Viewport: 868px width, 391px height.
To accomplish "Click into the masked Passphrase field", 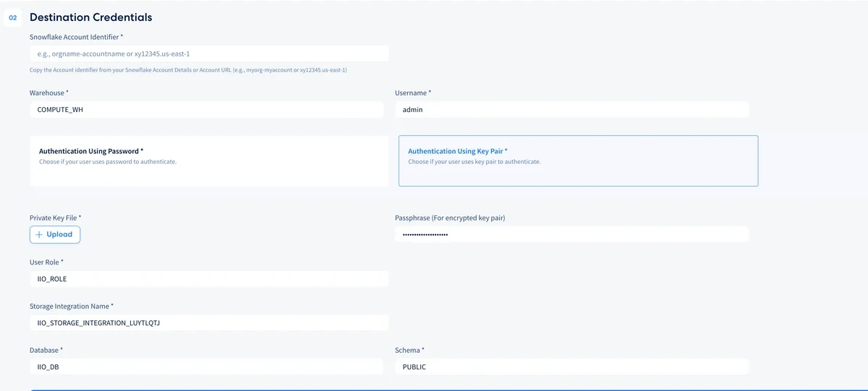I will point(571,234).
